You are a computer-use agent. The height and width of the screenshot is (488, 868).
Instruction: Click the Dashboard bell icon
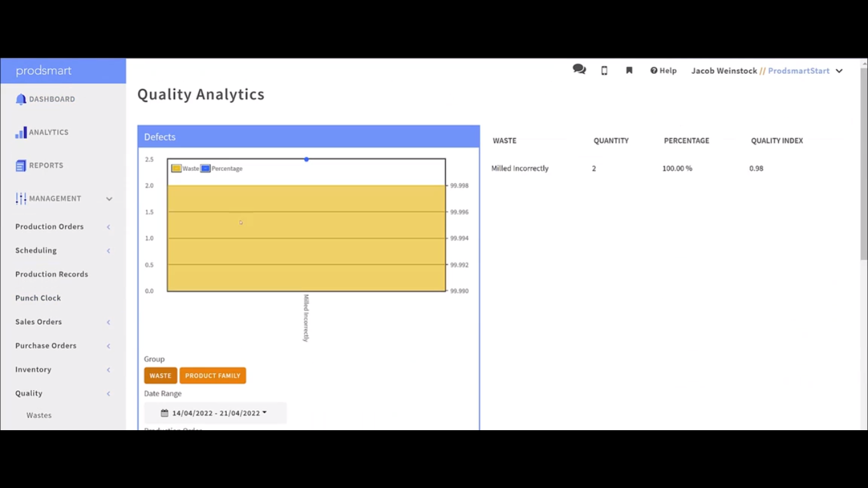click(x=21, y=99)
